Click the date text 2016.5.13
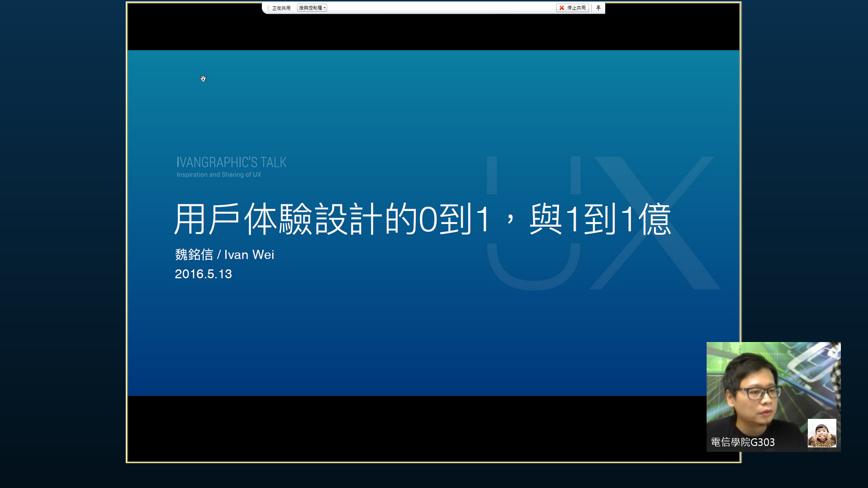 (203, 274)
